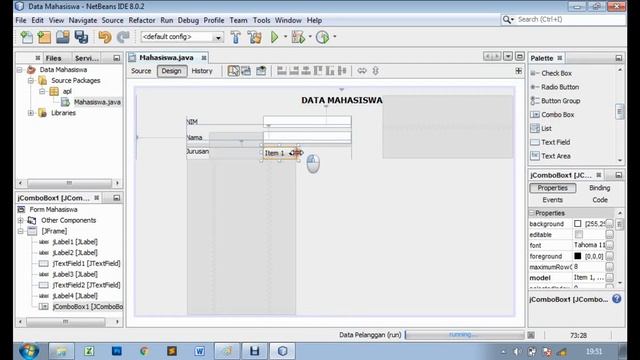
Task: Open the Windows Start orb
Action: [x=29, y=351]
